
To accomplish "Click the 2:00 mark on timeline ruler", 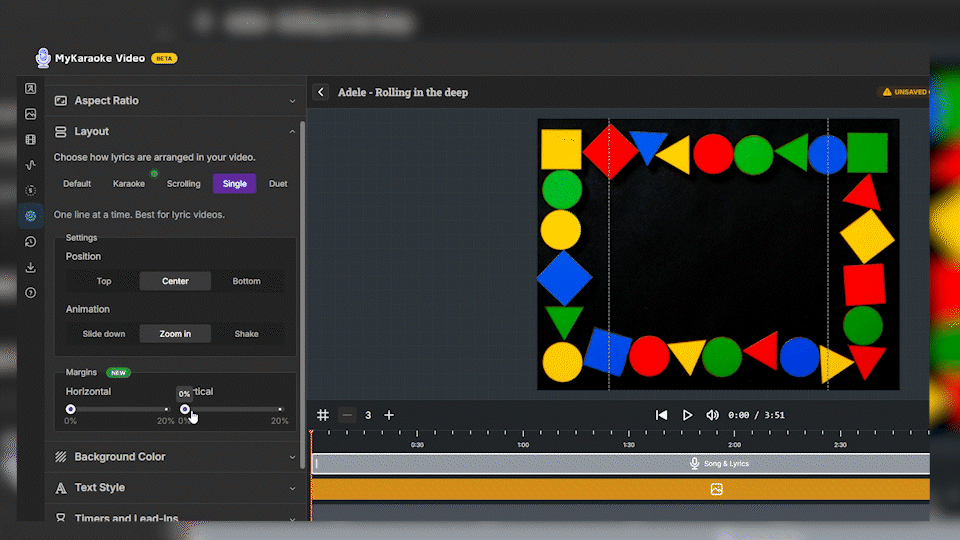I will pos(734,444).
